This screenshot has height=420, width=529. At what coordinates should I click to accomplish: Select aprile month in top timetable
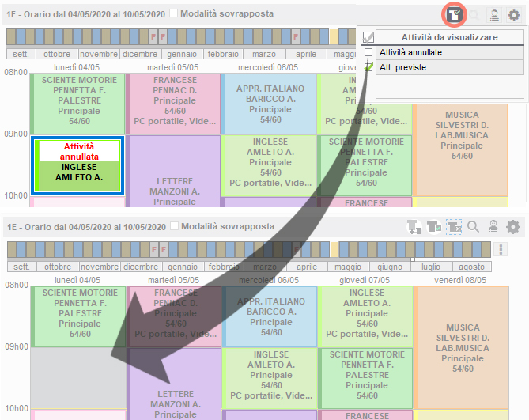(x=306, y=54)
